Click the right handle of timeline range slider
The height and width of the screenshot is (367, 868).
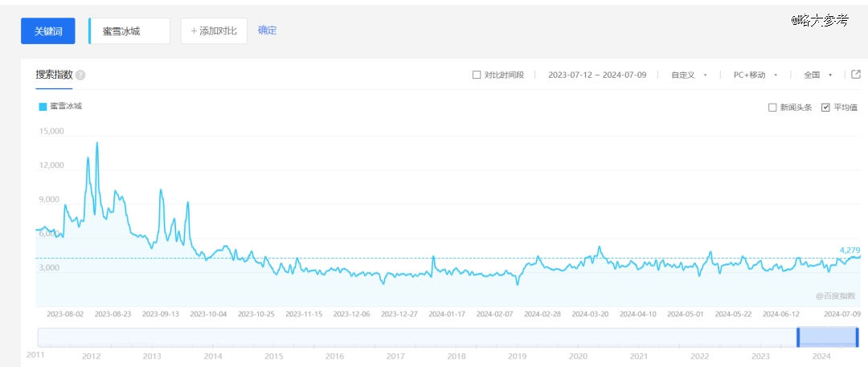[857, 337]
